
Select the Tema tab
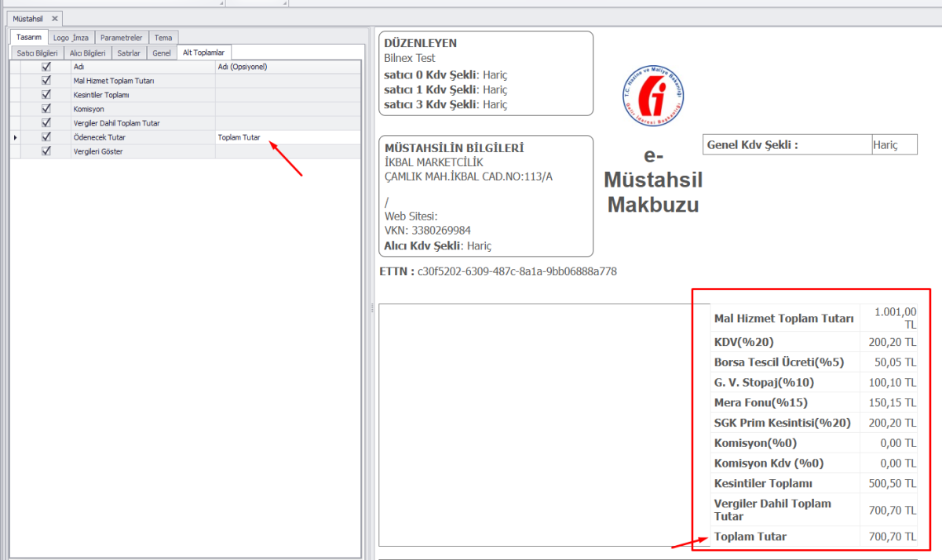click(x=163, y=38)
